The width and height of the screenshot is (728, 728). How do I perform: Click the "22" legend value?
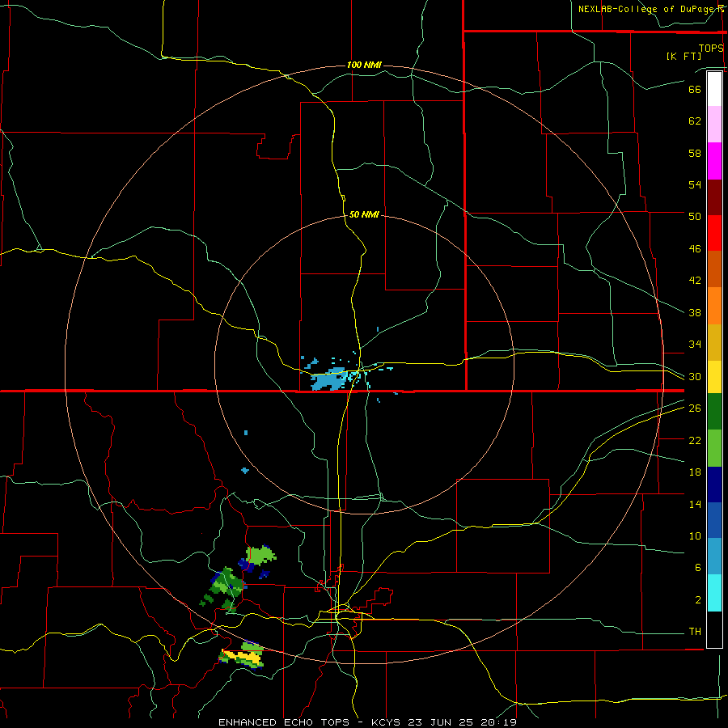[695, 441]
